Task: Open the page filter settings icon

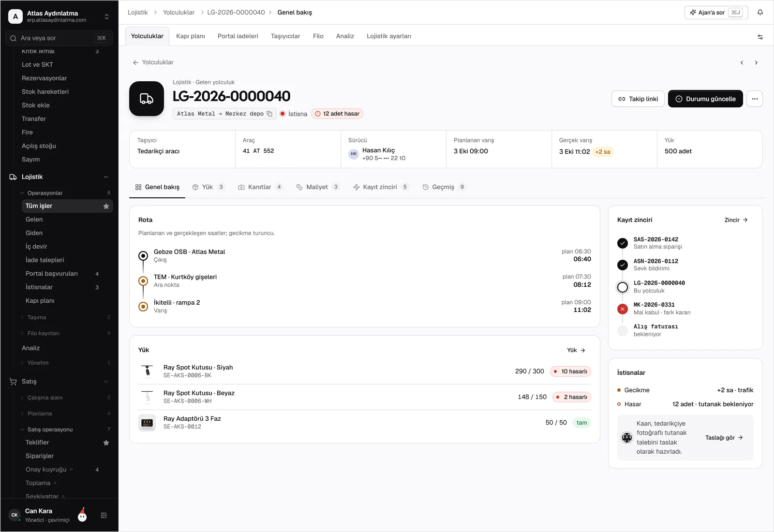Action: tap(760, 37)
